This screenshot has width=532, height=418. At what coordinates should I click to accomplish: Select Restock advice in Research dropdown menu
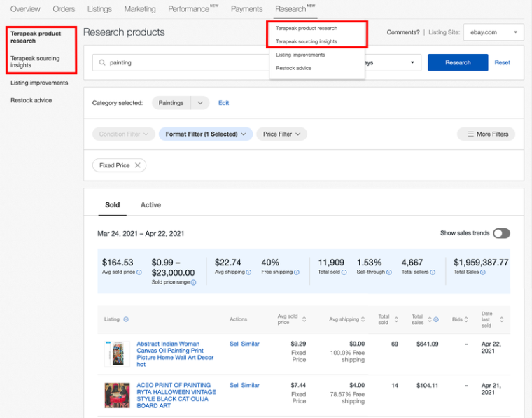(x=293, y=68)
